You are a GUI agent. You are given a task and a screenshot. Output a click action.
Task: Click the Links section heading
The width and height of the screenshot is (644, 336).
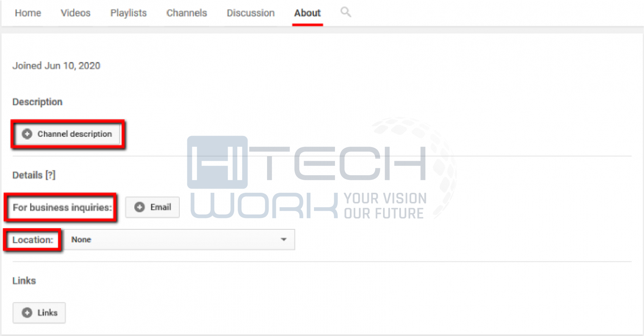[x=24, y=281]
